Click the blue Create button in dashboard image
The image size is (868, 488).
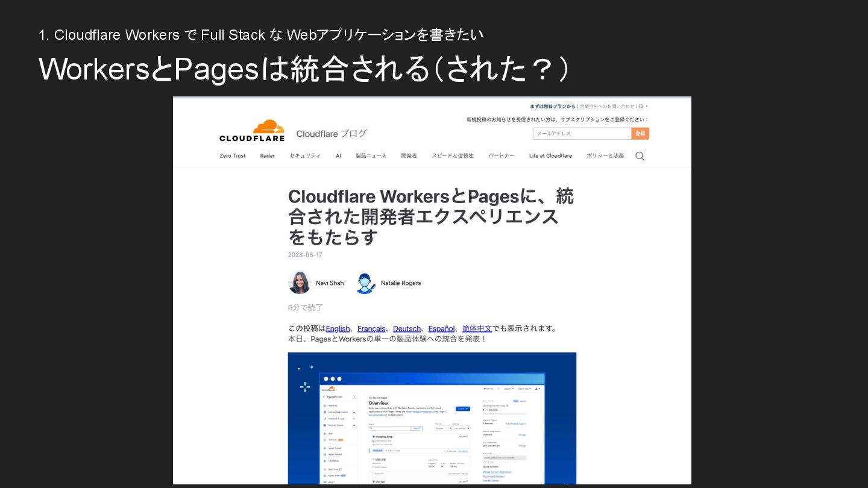coord(463,408)
